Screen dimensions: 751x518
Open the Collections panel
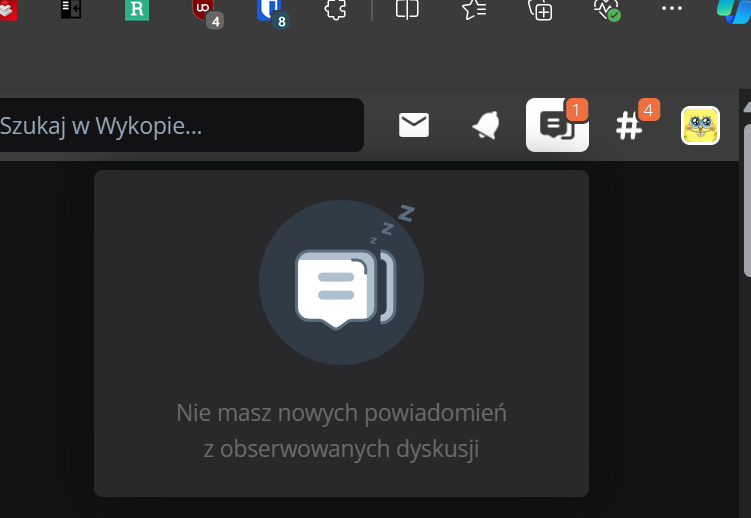(540, 10)
